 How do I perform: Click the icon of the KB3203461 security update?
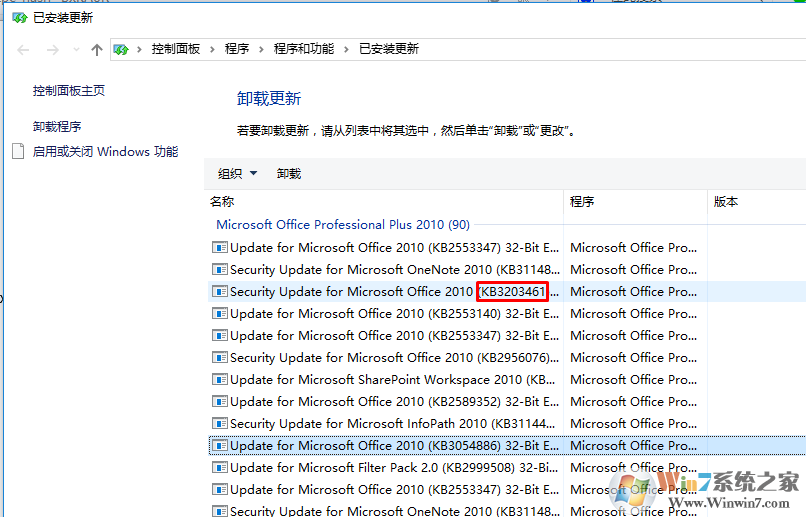click(x=219, y=291)
